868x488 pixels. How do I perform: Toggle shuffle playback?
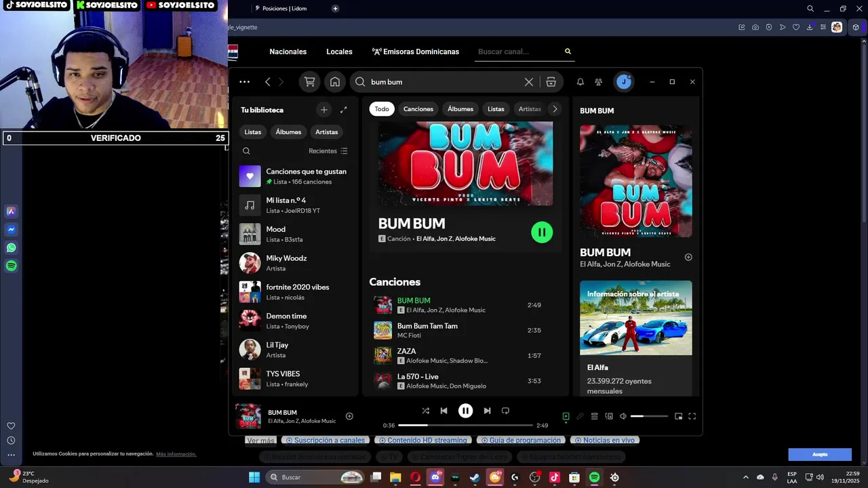pos(425,411)
